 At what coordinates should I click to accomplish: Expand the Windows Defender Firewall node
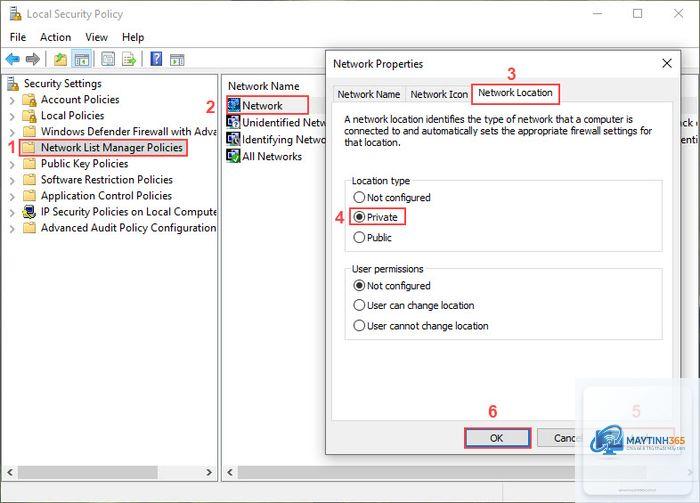pos(12,132)
